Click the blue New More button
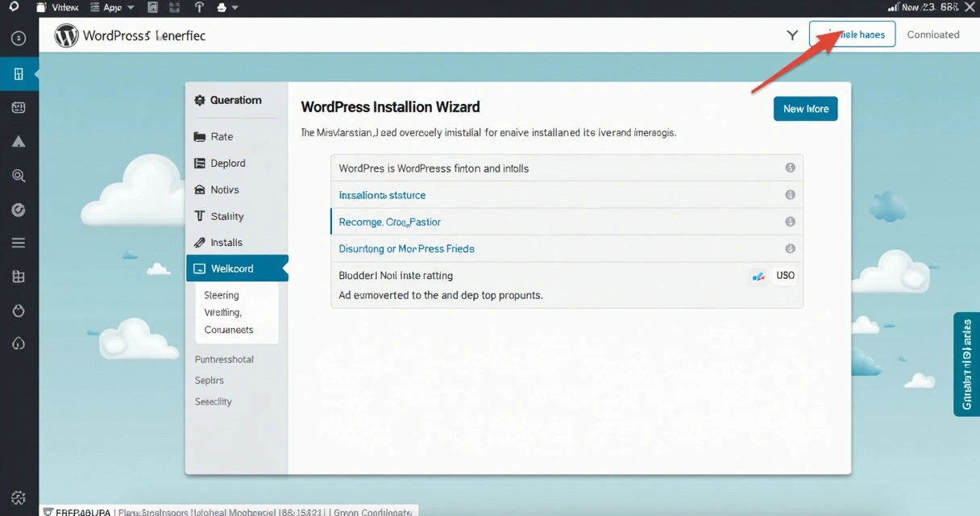This screenshot has width=980, height=516. pyautogui.click(x=805, y=109)
